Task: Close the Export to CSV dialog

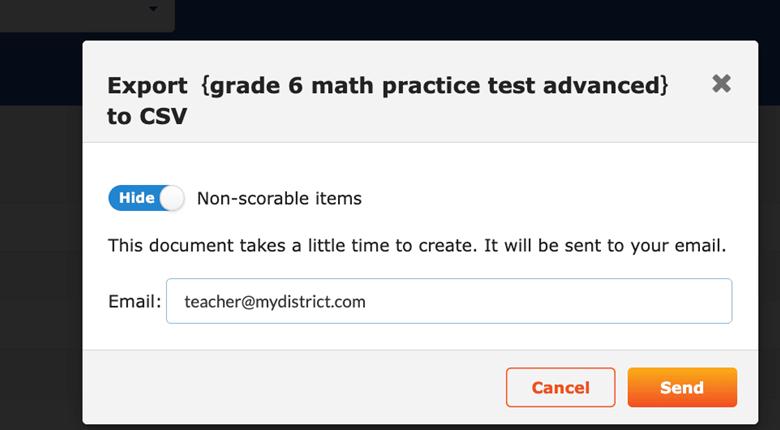Action: 721,84
